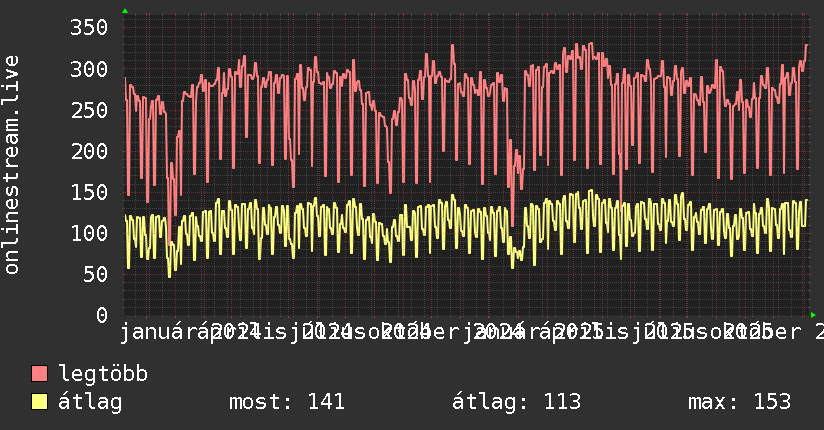The width and height of the screenshot is (824, 430).
Task: Click the 50 y-axis label
Action: (95, 274)
